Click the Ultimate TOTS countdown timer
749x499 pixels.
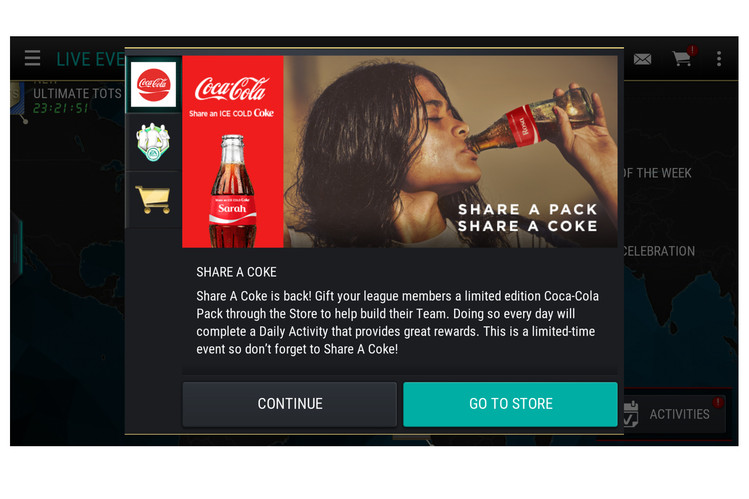point(61,108)
